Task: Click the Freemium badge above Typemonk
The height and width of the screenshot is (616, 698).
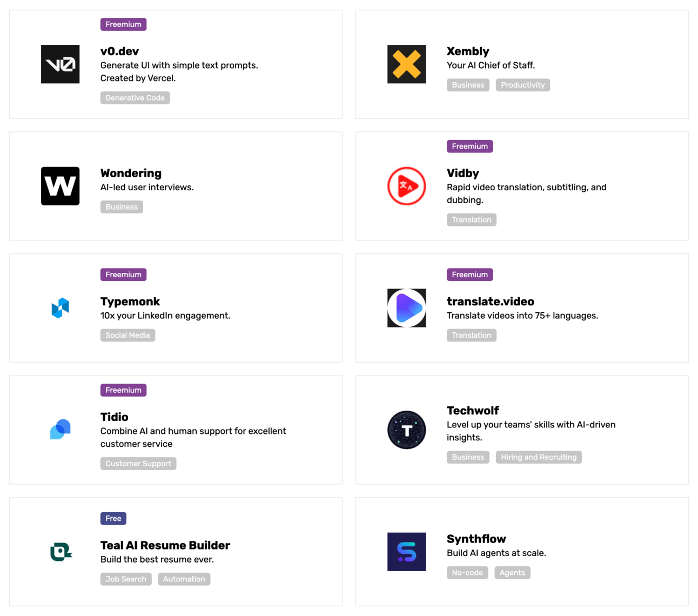Action: (x=123, y=274)
